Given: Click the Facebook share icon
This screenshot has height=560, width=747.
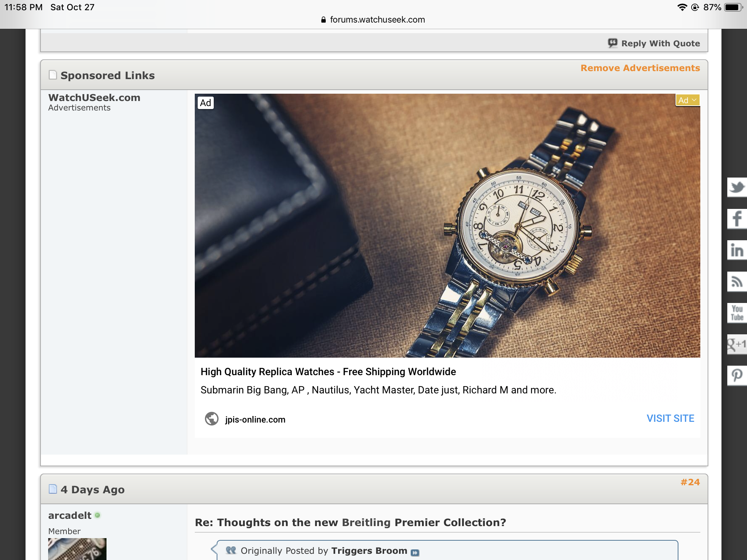Looking at the screenshot, I should coord(737,219).
